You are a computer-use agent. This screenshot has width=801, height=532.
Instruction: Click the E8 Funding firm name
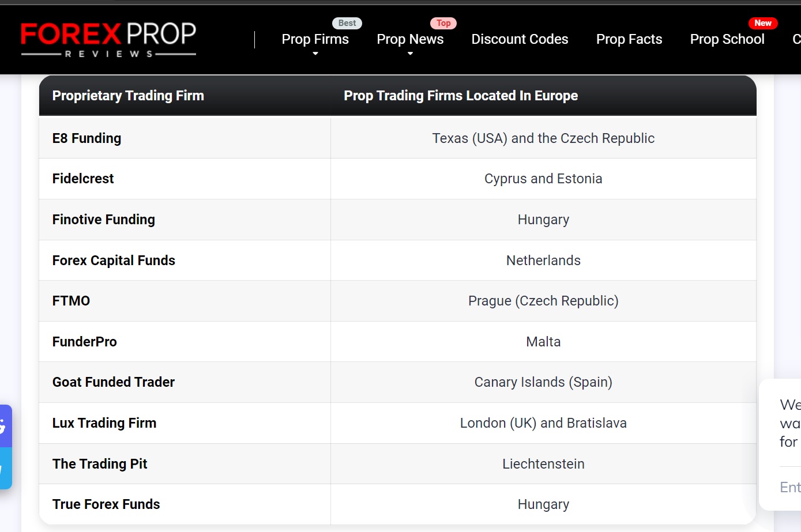[87, 138]
